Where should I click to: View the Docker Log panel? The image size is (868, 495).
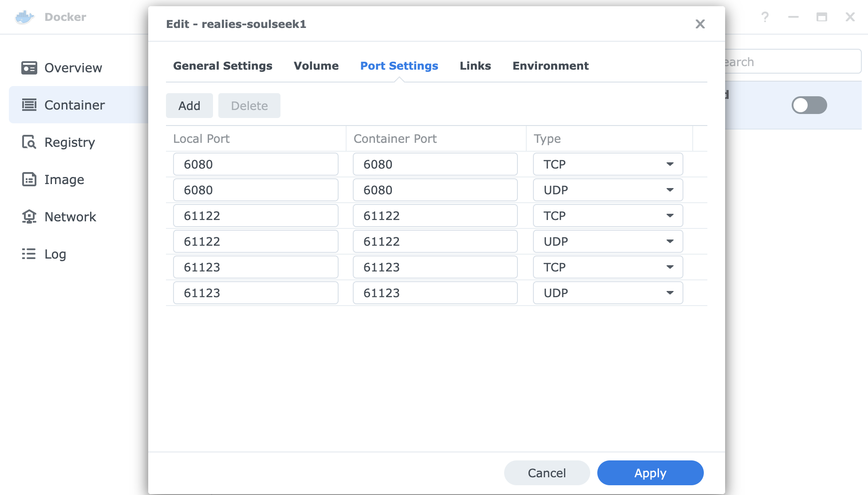point(55,254)
